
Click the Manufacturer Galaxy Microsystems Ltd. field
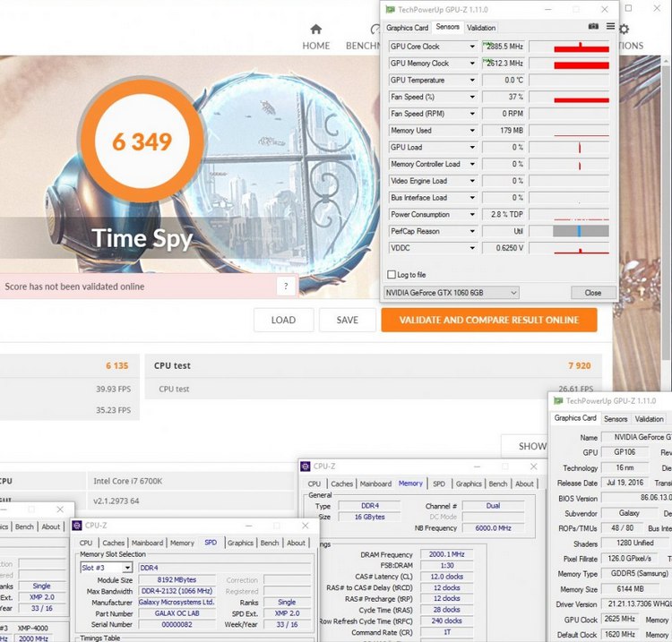coord(177,603)
